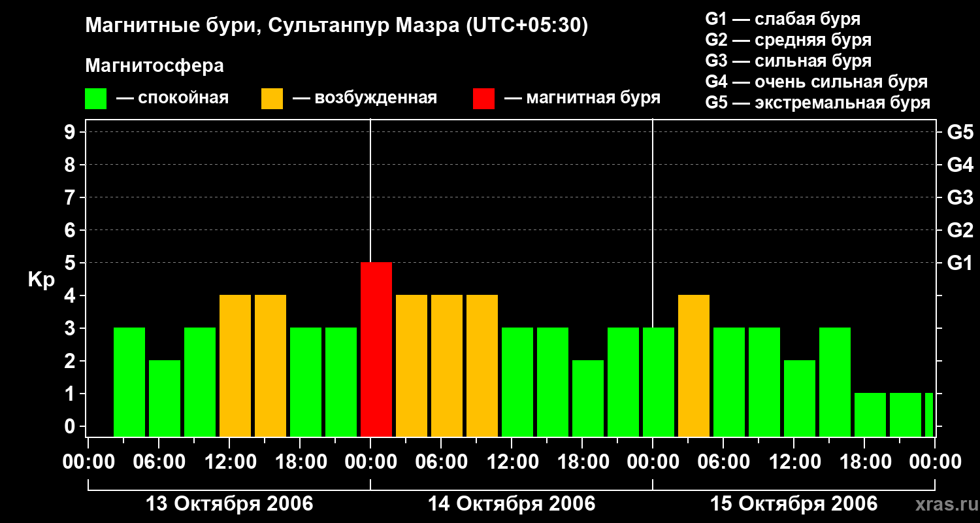Select the orange bar on 15 October
Screen dimensions: 980x523
(x=694, y=366)
